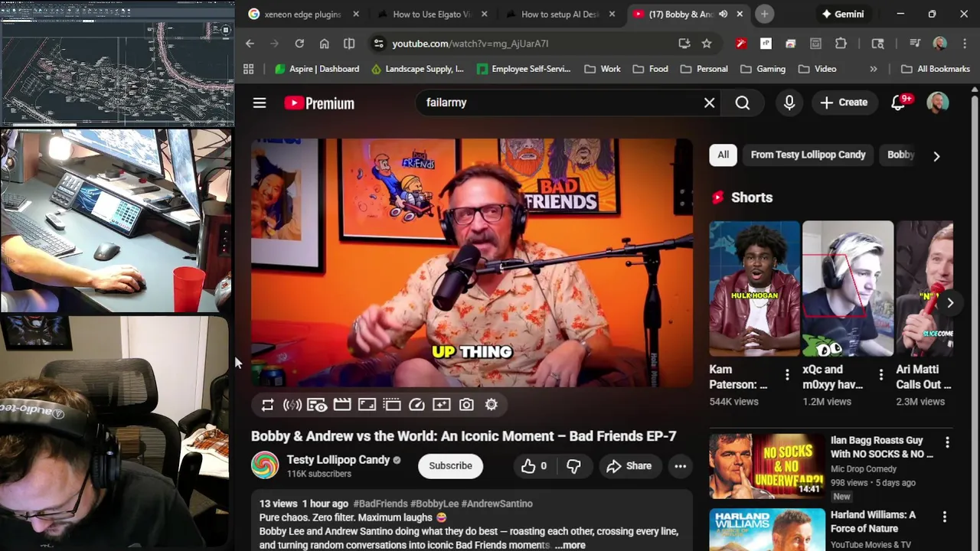Share the Bad Friends video
980x551 pixels.
pyautogui.click(x=629, y=466)
